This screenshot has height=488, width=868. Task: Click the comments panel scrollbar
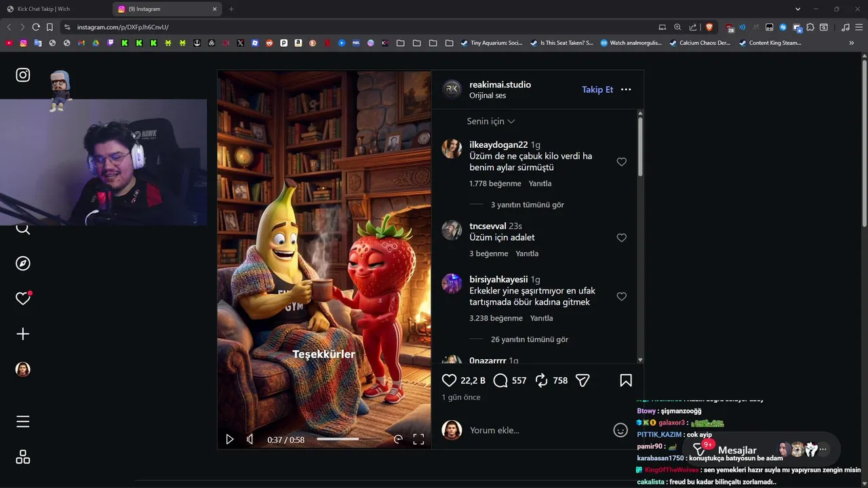click(640, 146)
